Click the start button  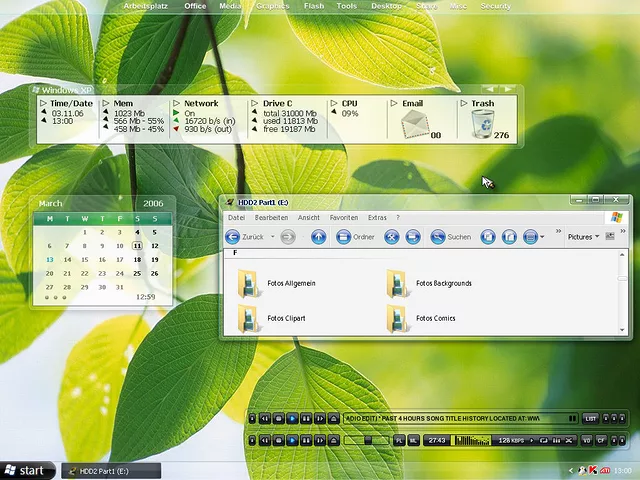pos(25,470)
